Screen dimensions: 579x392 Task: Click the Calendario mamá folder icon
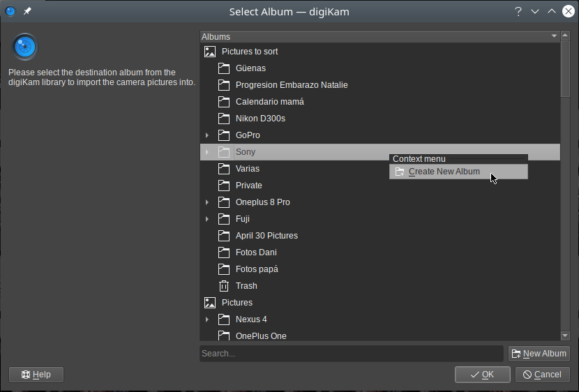[x=224, y=102]
